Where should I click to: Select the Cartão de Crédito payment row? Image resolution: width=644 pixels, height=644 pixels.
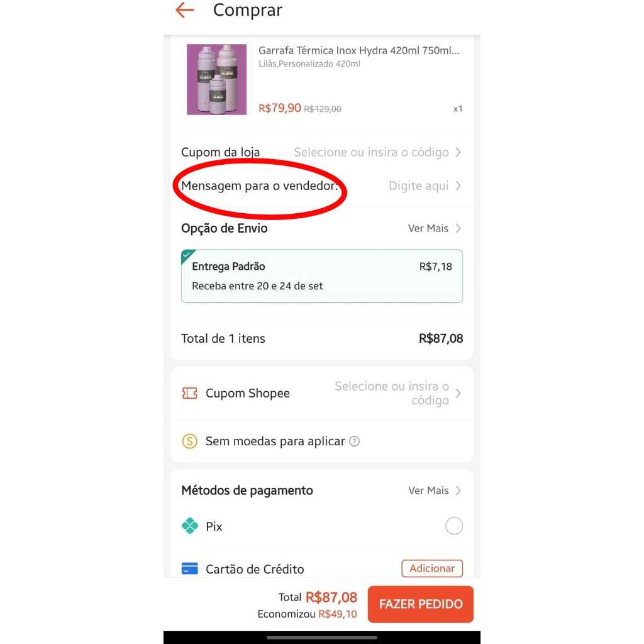pos(322,569)
